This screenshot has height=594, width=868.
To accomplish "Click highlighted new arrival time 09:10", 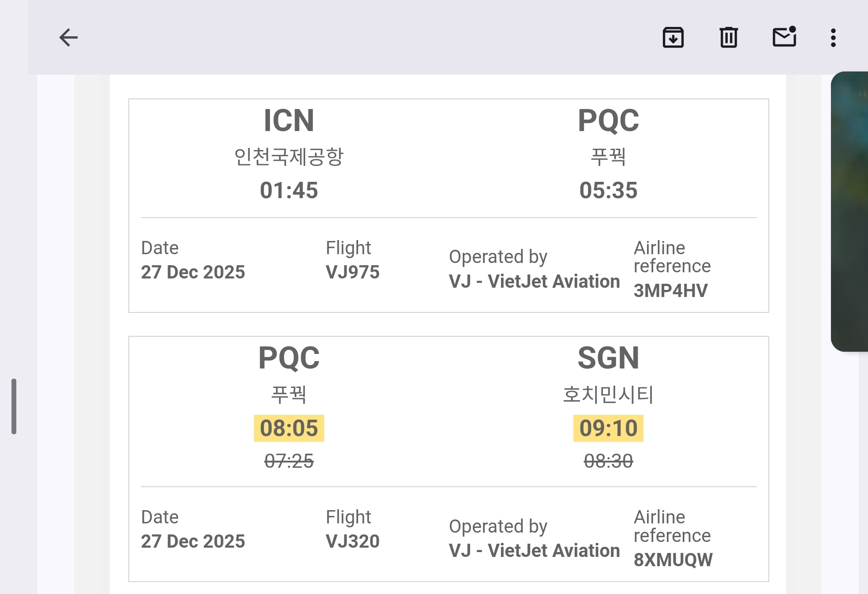I will (x=608, y=428).
